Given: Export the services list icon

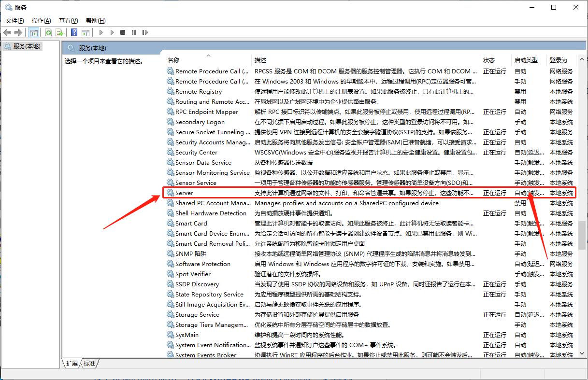Looking at the screenshot, I should click(x=59, y=32).
